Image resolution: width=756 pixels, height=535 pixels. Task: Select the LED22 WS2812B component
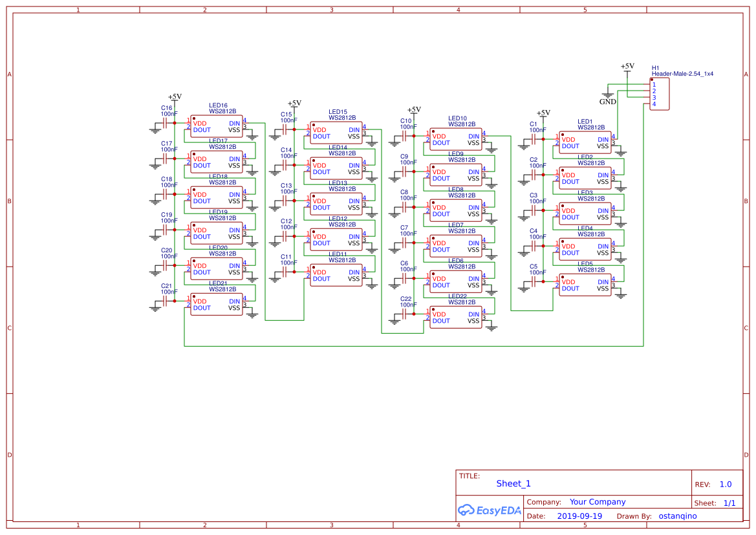[x=455, y=317]
